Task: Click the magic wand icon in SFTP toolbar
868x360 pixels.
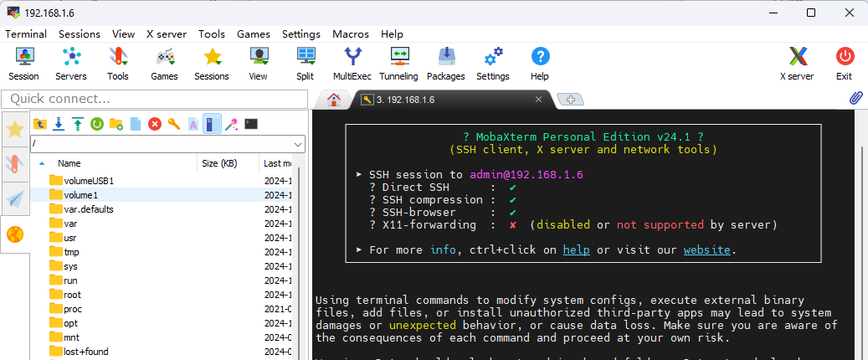Action: (x=231, y=124)
